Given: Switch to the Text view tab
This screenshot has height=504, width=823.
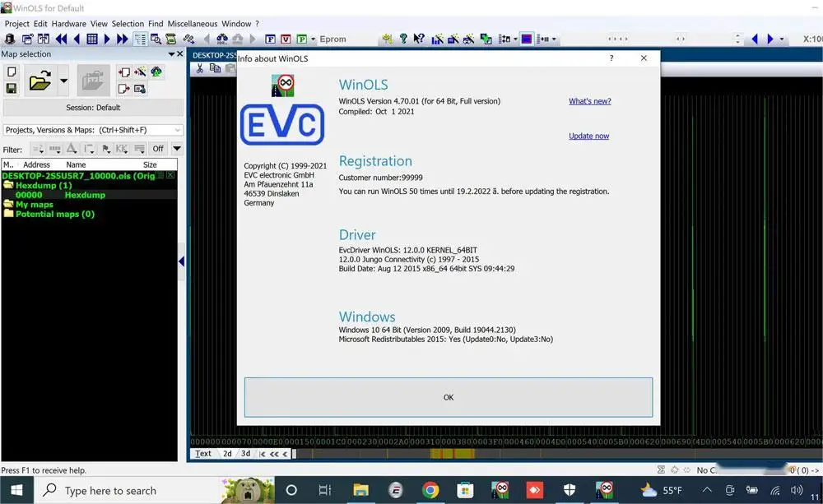Looking at the screenshot, I should 203,454.
